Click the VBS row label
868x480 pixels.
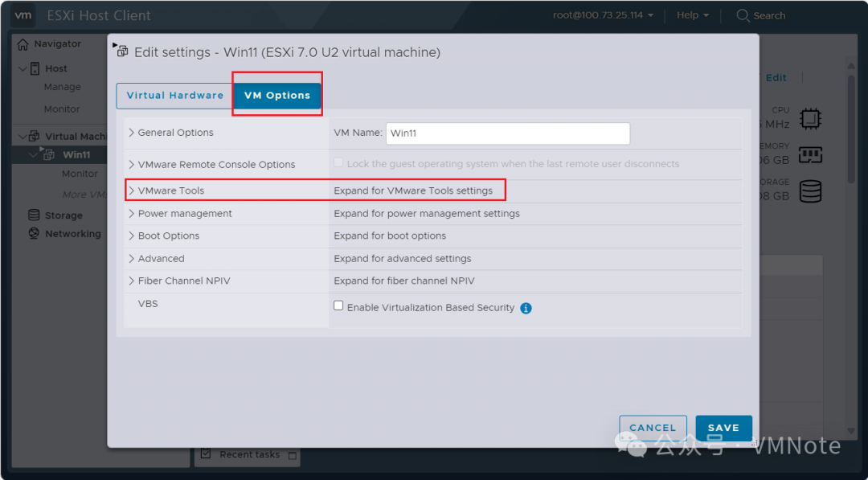148,303
